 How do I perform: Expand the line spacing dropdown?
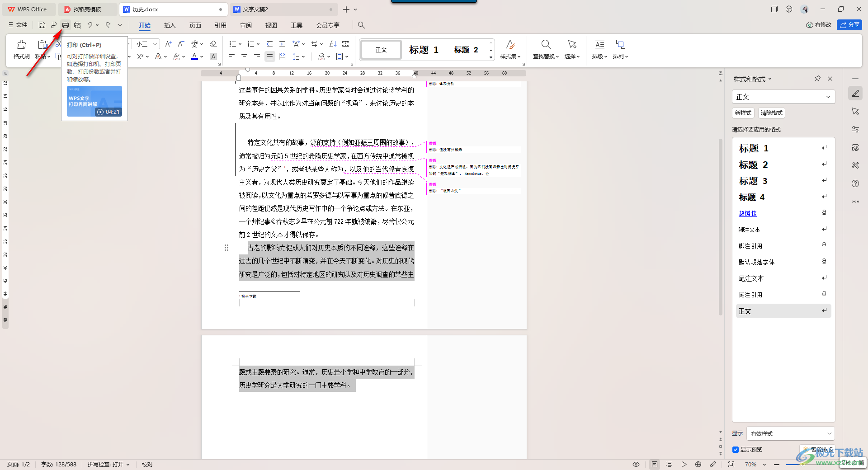click(x=303, y=57)
